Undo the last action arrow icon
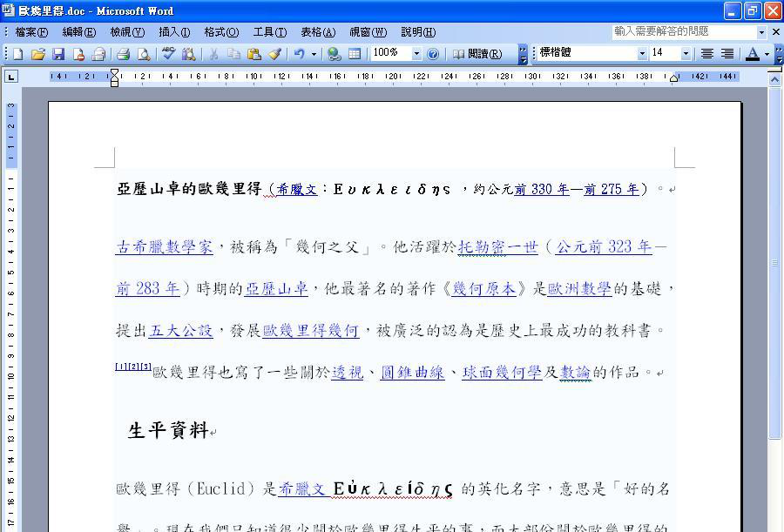Screen dimensions: 784x532 tap(299, 53)
